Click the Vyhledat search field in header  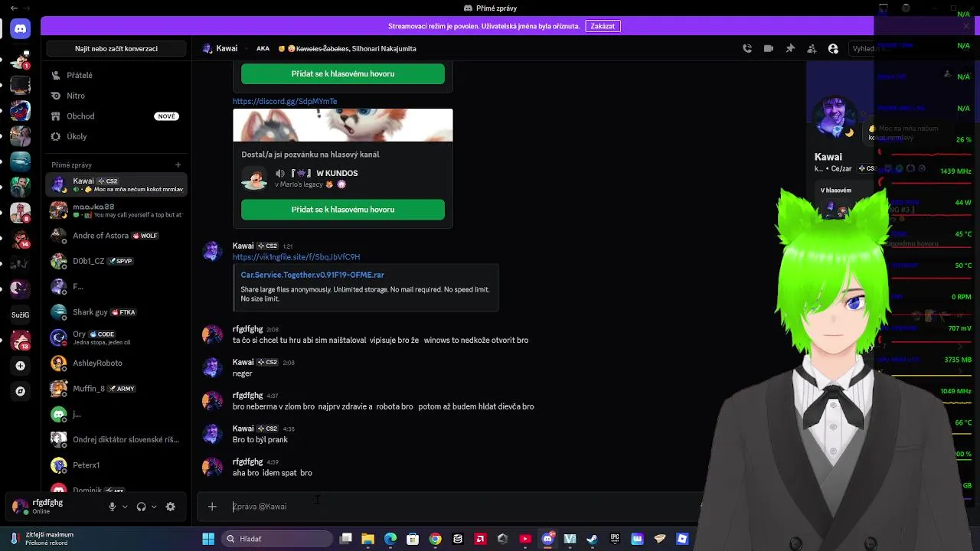pyautogui.click(x=862, y=48)
